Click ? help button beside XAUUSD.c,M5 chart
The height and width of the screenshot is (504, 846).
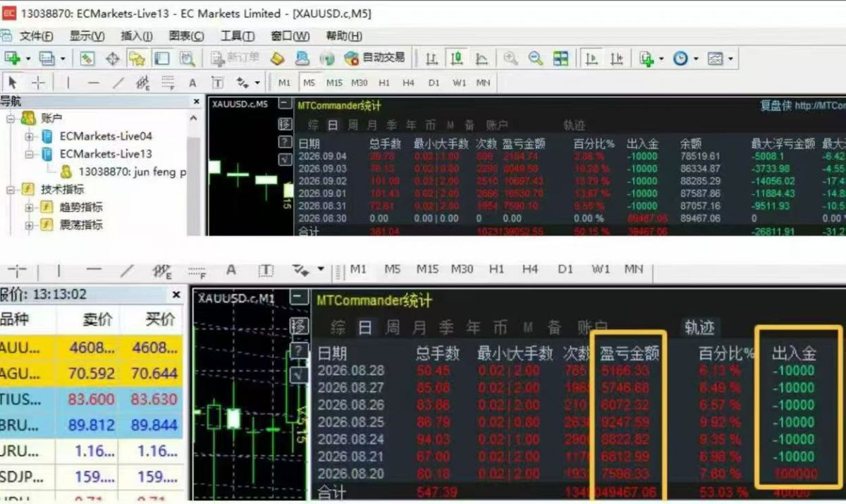[x=285, y=142]
